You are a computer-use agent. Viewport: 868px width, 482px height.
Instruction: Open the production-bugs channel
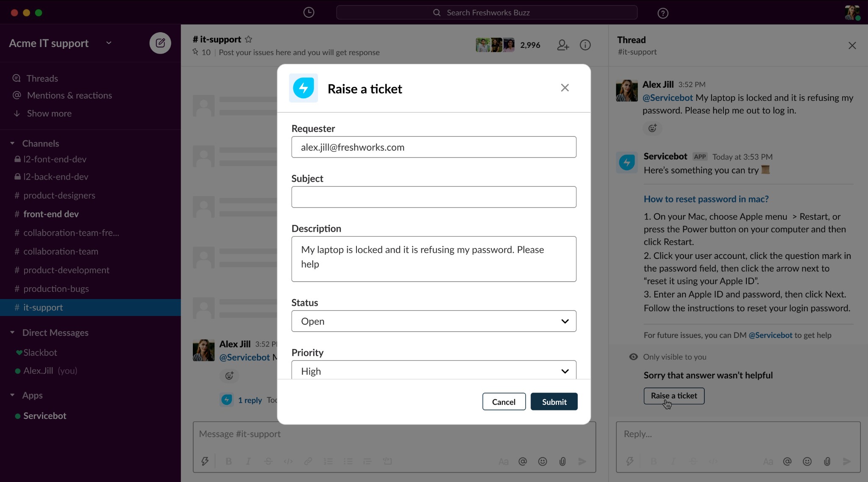[x=56, y=288]
